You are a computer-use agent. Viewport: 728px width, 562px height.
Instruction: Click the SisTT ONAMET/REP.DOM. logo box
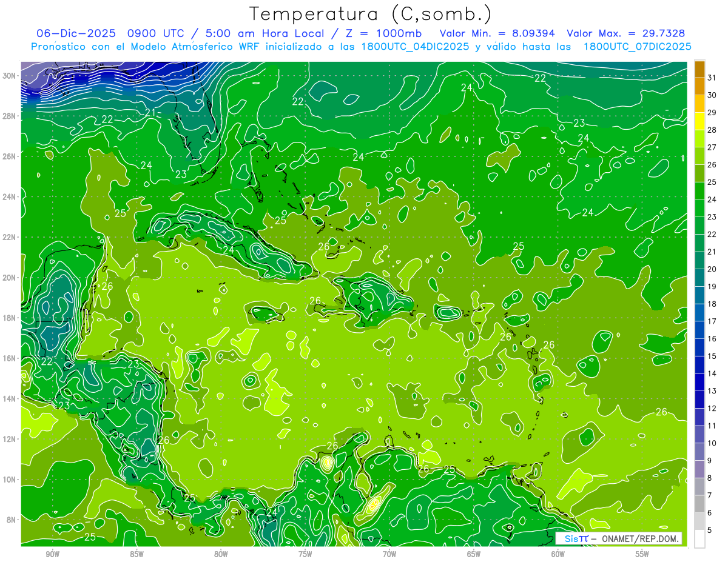618,538
